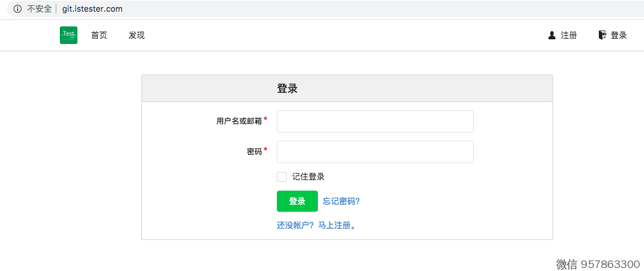Select the git.istester.com URL text

92,9
